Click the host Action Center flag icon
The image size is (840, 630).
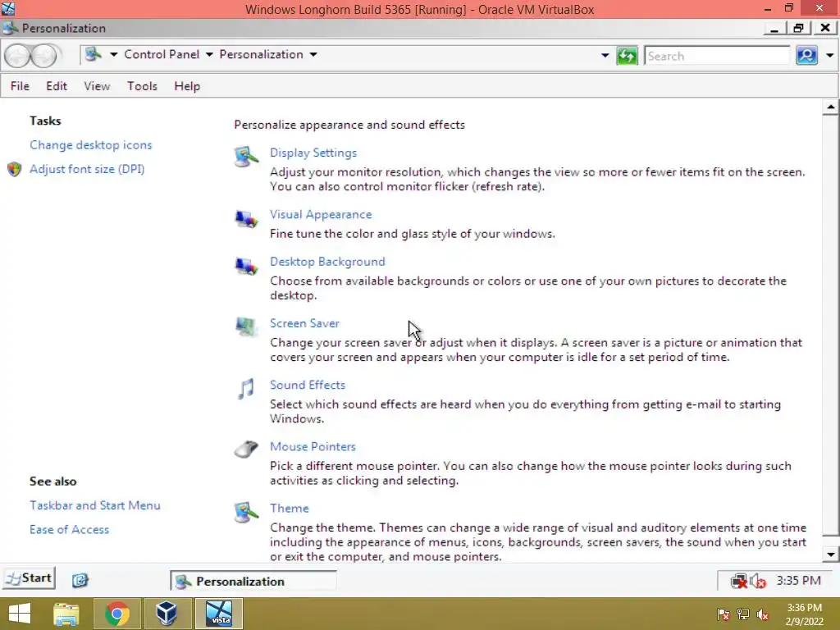click(724, 614)
